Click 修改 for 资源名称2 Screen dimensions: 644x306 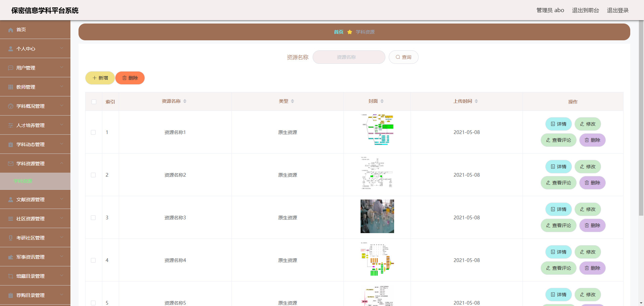(588, 167)
